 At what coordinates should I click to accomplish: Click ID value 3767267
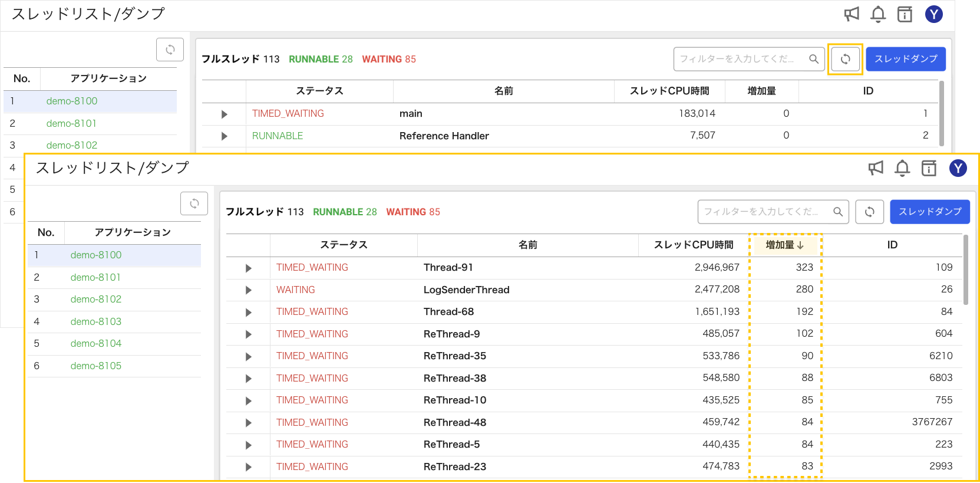tap(932, 422)
